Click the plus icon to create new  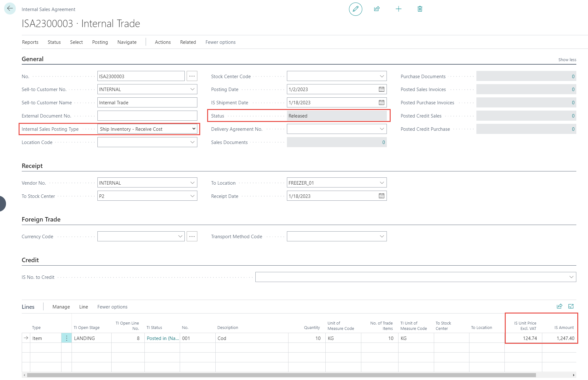399,9
